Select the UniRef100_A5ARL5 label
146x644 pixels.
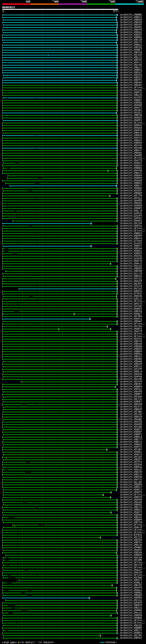131,329
